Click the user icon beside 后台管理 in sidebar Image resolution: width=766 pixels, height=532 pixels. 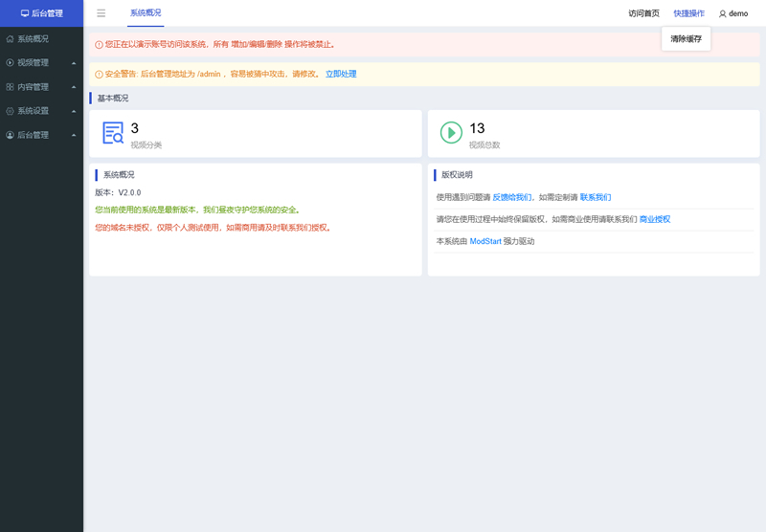[10, 135]
